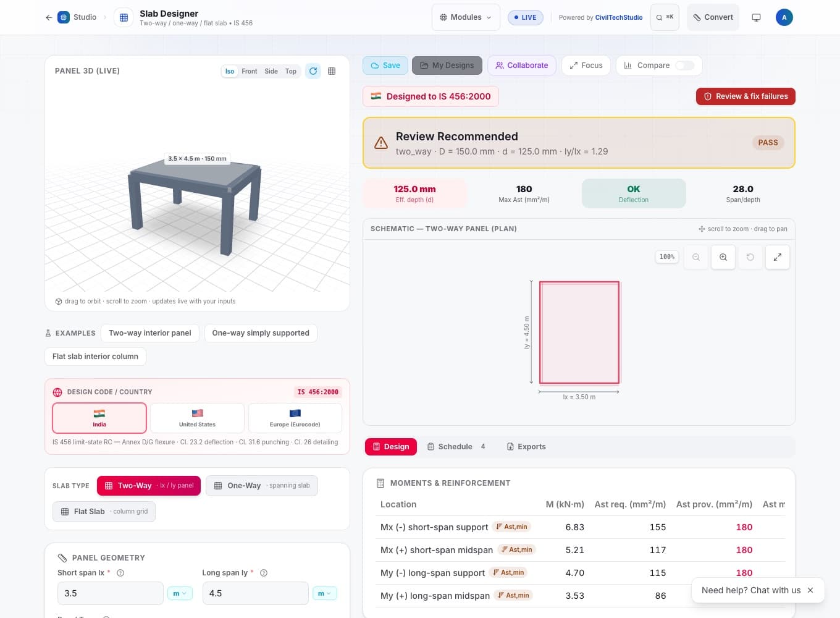
Task: Click the Studio breadcrumb
Action: [x=85, y=17]
